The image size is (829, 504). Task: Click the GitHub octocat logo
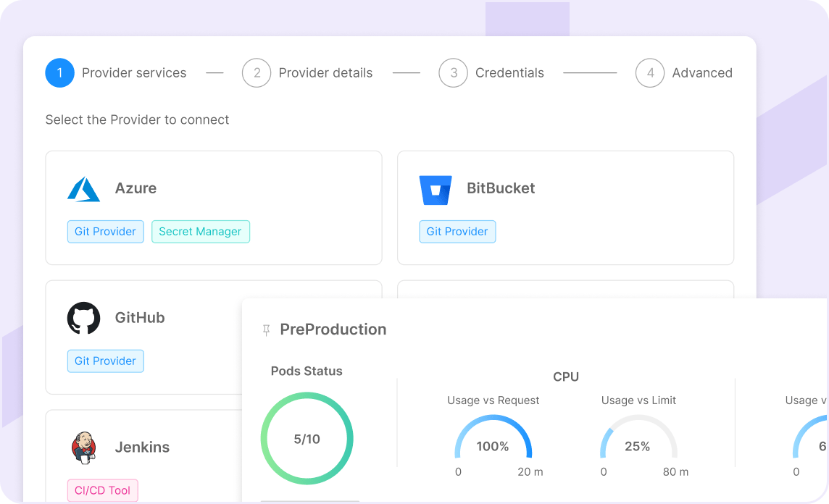coord(83,318)
